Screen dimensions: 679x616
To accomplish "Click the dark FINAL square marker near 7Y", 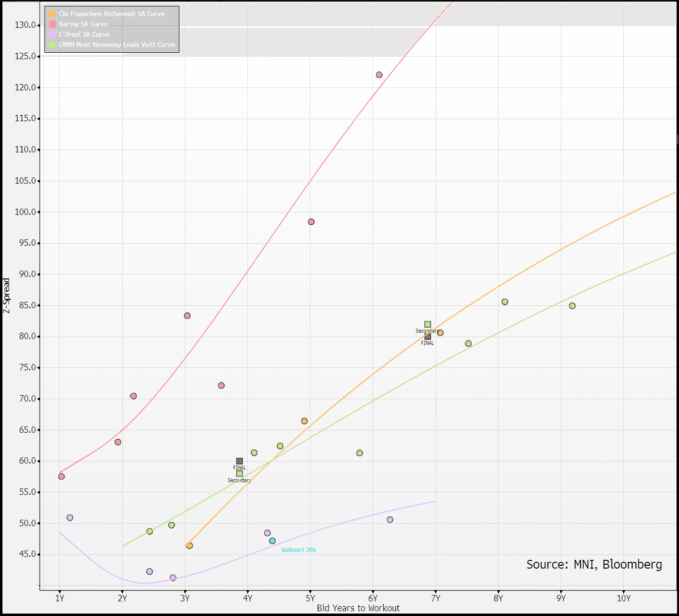I will pyautogui.click(x=428, y=337).
